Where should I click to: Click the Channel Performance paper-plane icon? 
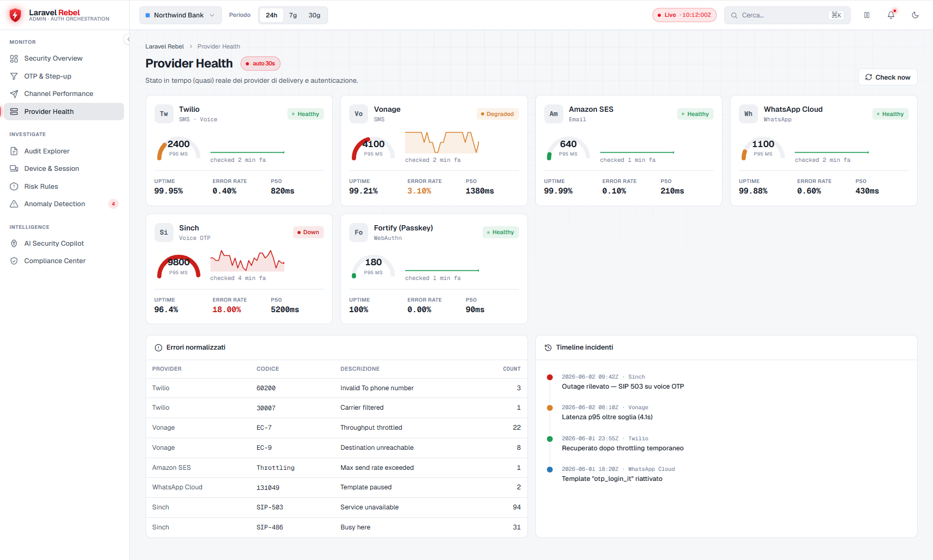pyautogui.click(x=14, y=94)
